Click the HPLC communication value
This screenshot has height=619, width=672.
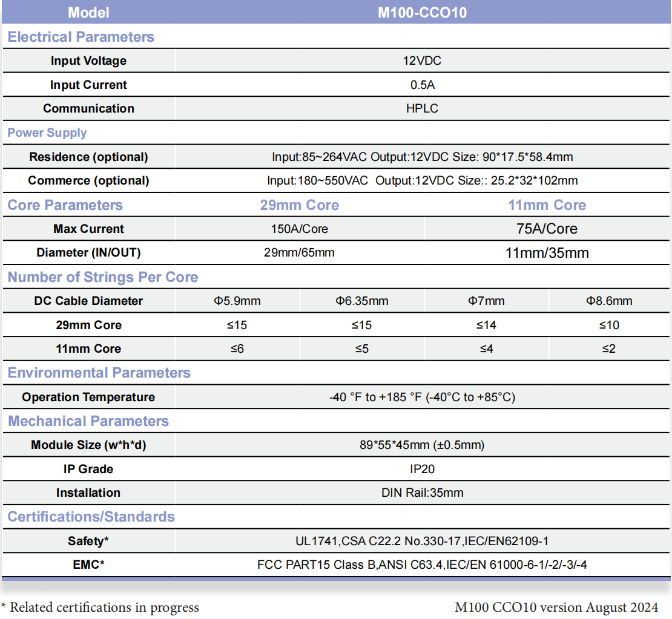click(422, 108)
